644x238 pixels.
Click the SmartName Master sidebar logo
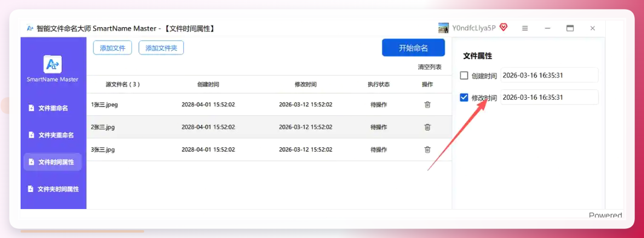coord(53,64)
